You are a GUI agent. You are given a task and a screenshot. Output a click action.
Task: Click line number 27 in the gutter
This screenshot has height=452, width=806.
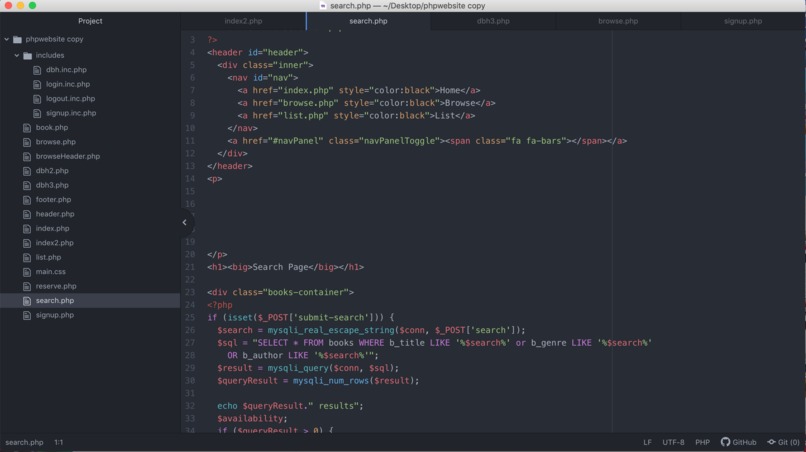click(x=190, y=343)
